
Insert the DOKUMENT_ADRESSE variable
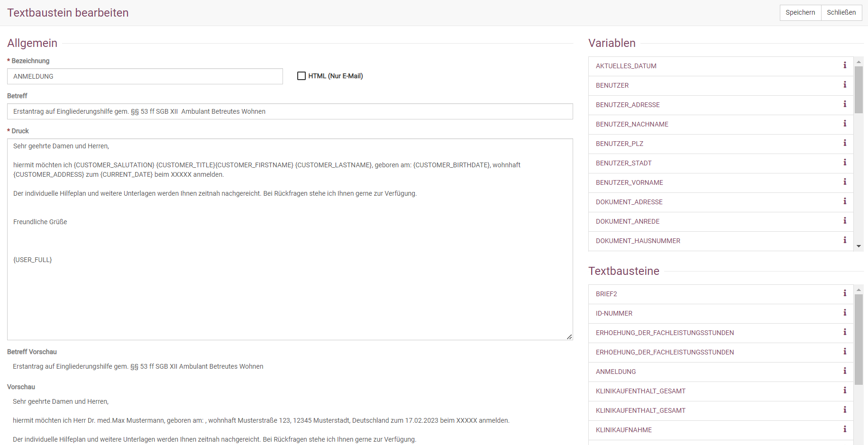(629, 202)
